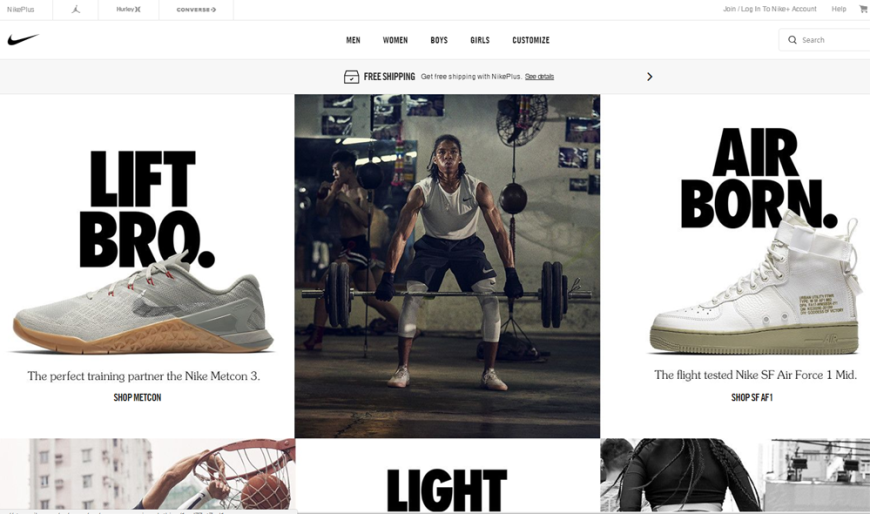Click the free shipping box icon
The width and height of the screenshot is (870, 514).
(351, 77)
